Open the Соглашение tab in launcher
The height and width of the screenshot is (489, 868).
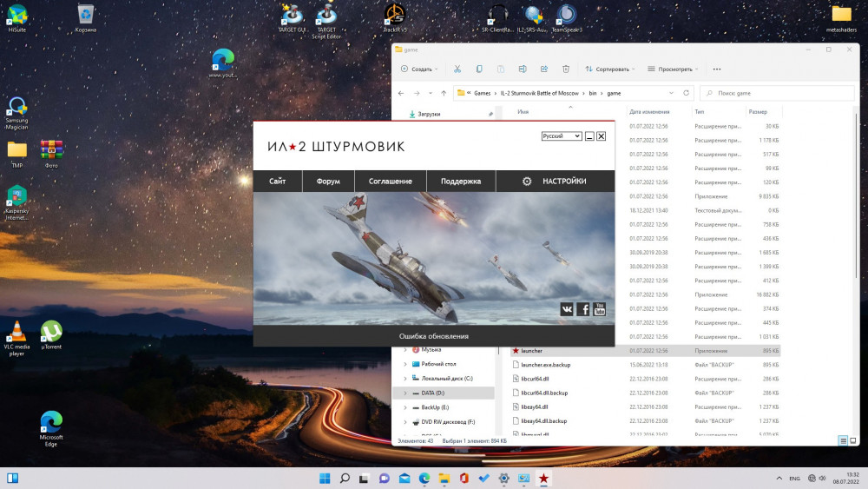(391, 181)
